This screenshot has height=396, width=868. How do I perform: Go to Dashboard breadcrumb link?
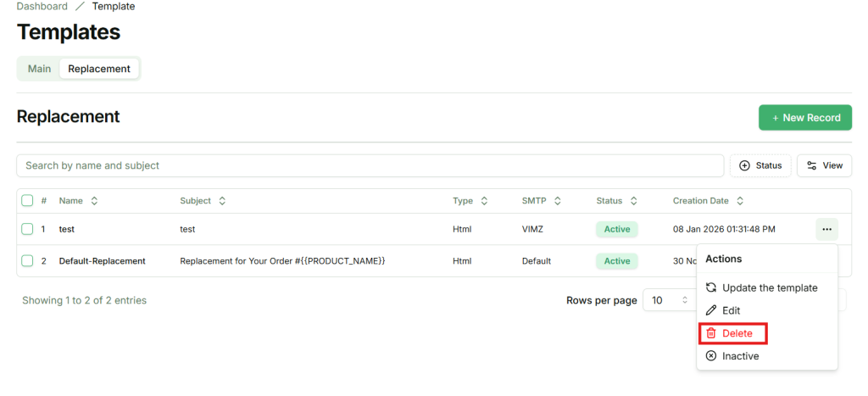coord(42,7)
